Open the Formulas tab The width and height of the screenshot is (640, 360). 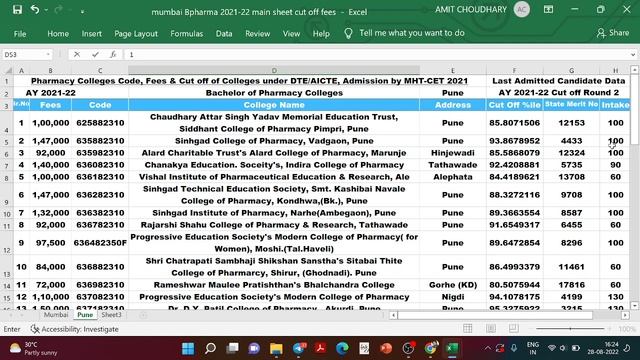pyautogui.click(x=187, y=34)
